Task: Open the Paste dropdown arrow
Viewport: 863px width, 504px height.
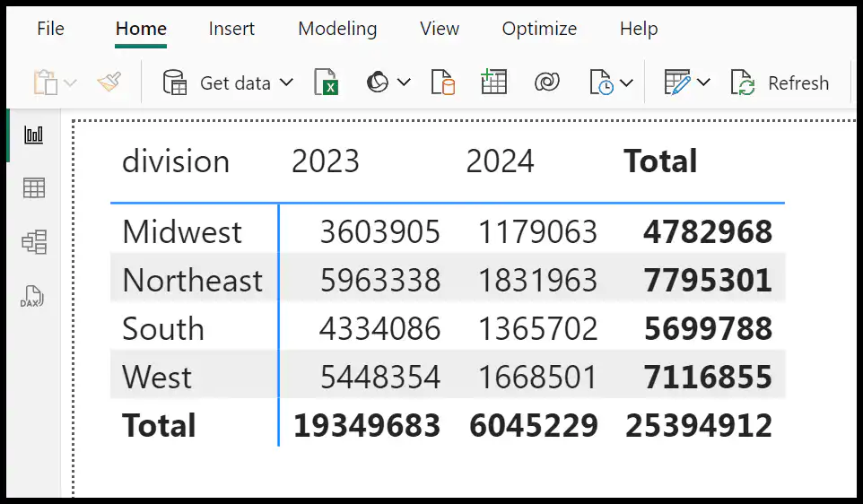Action: (71, 83)
